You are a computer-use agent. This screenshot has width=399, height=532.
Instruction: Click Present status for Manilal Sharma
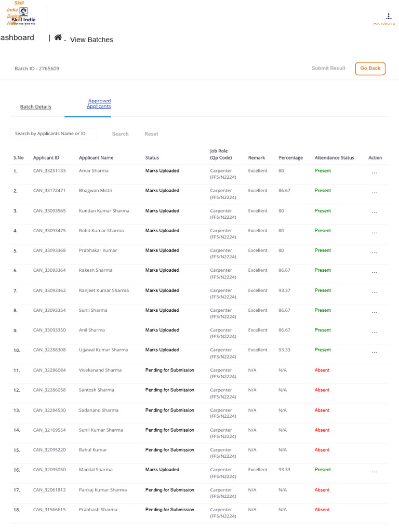[x=323, y=470]
